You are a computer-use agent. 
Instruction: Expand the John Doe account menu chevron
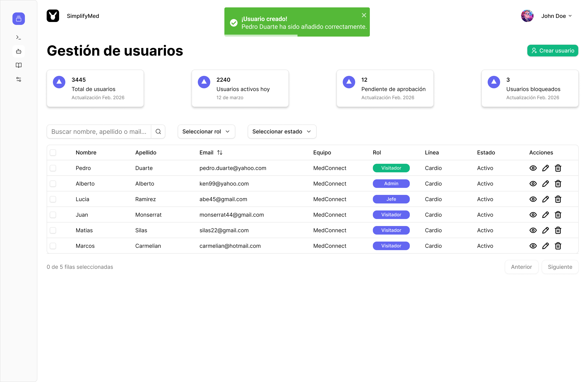(571, 16)
